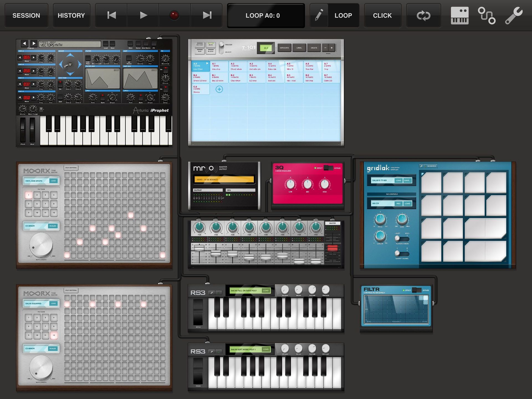
Task: Click the T-101 DELETE button
Action: (314, 48)
